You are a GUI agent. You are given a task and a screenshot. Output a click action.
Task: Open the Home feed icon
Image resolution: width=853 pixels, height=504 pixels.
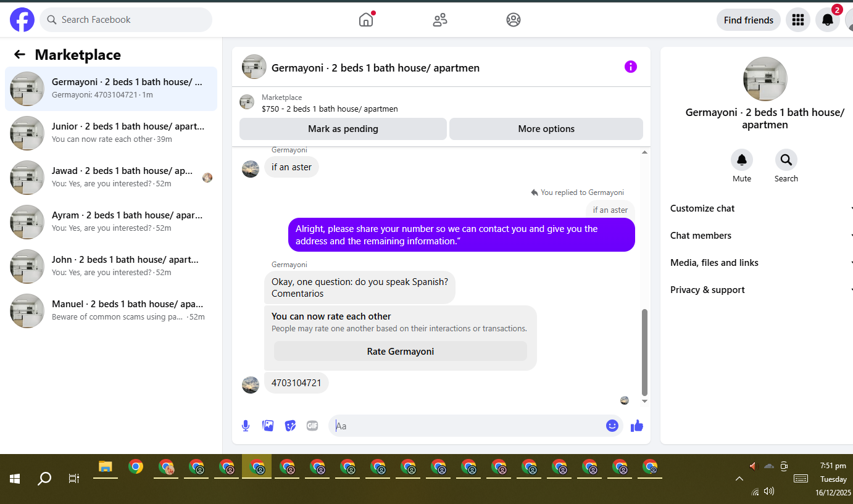coord(366,20)
